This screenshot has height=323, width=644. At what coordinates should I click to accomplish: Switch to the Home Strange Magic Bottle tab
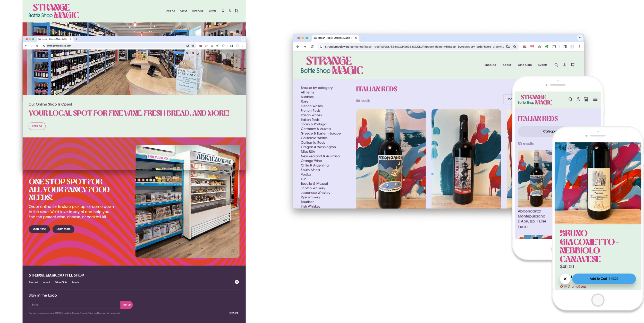[54, 39]
